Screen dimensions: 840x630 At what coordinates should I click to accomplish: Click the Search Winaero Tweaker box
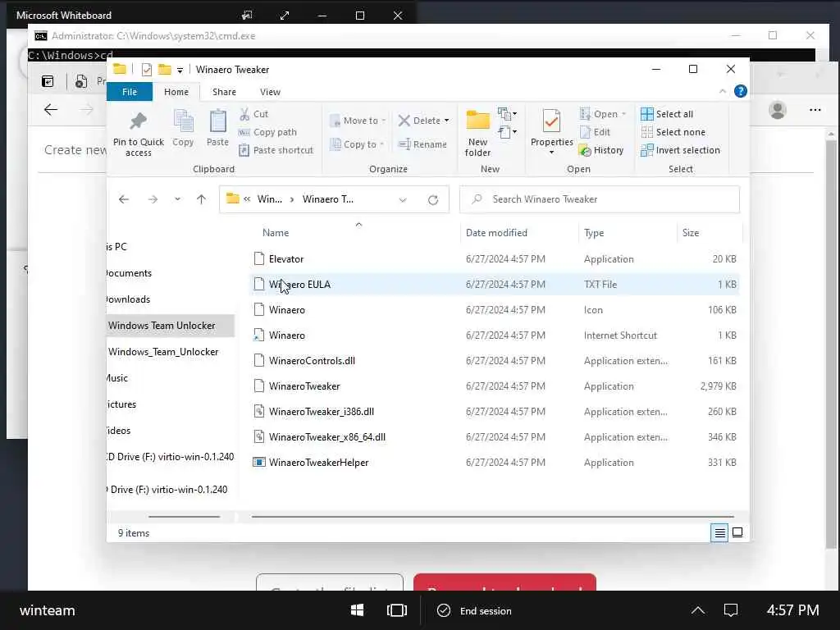click(x=600, y=199)
